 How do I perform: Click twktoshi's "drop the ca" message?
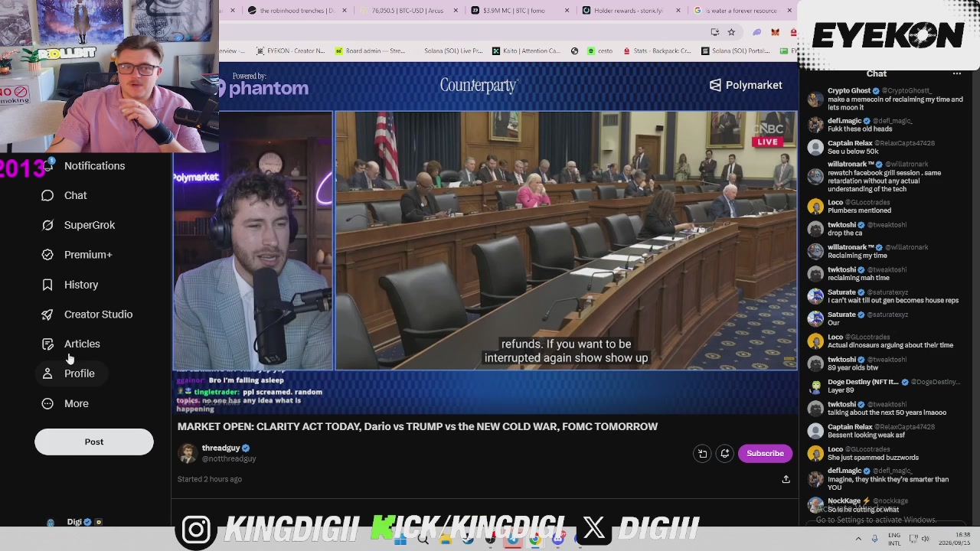(x=844, y=233)
